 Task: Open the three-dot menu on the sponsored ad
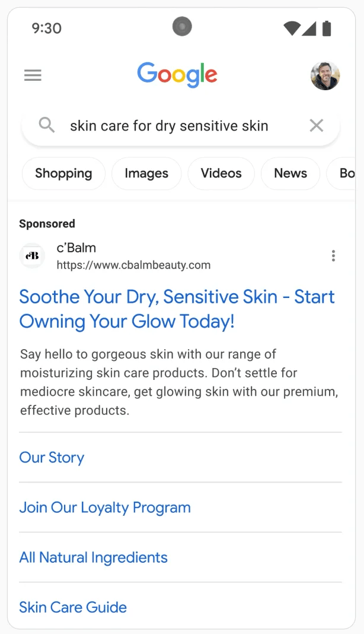(x=334, y=255)
